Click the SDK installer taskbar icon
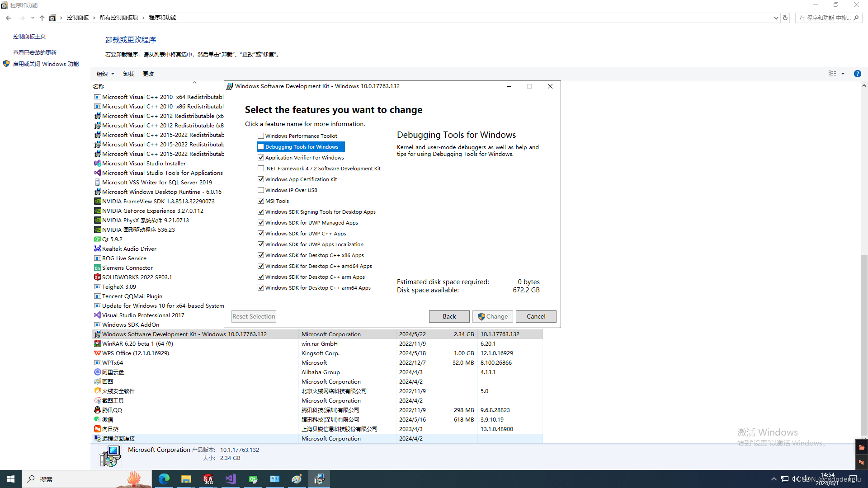Image resolution: width=868 pixels, height=488 pixels. [x=319, y=479]
